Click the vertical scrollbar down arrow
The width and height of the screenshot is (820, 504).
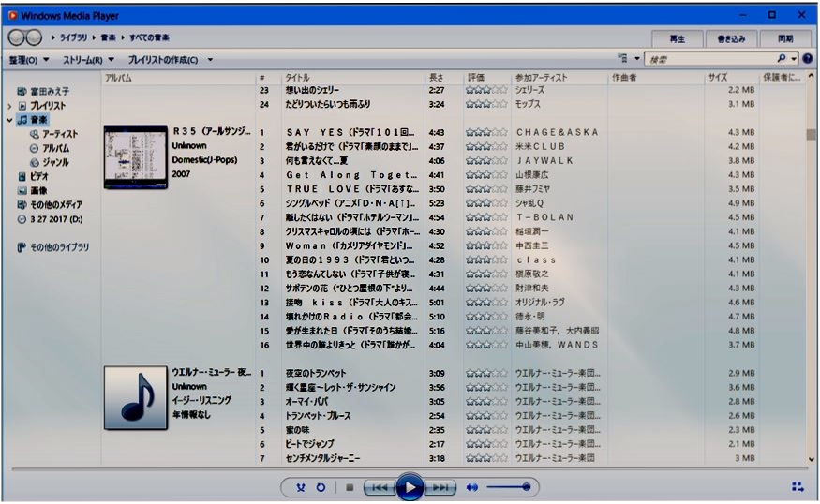812,460
